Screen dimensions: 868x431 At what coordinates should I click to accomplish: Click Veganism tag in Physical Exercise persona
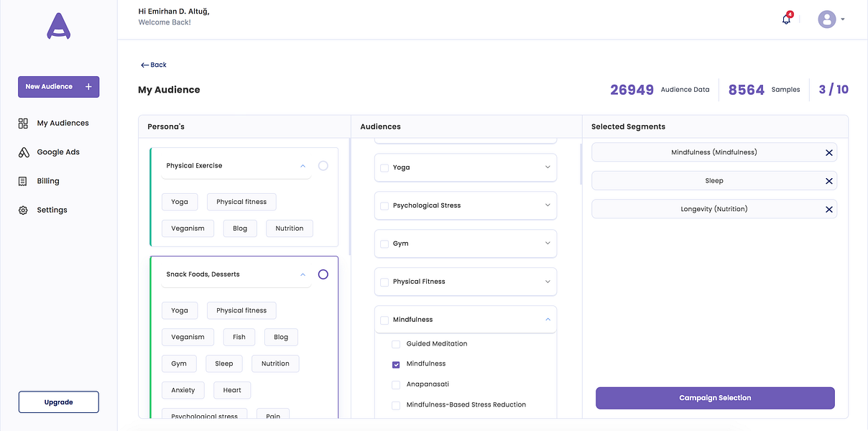(188, 228)
